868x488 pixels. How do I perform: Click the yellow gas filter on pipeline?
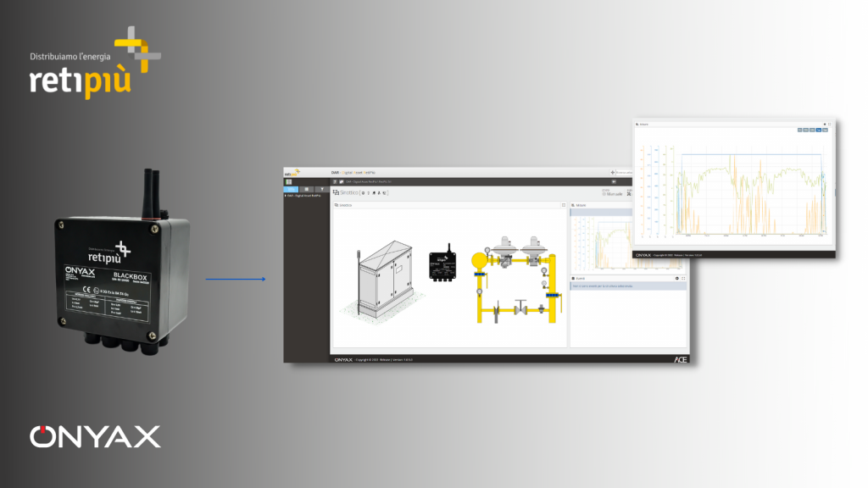(478, 258)
